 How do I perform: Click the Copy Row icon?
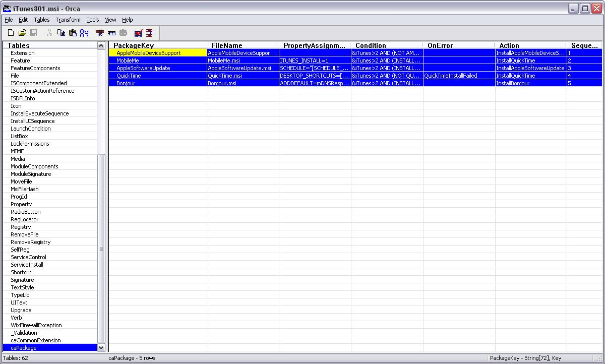pyautogui.click(x=111, y=33)
